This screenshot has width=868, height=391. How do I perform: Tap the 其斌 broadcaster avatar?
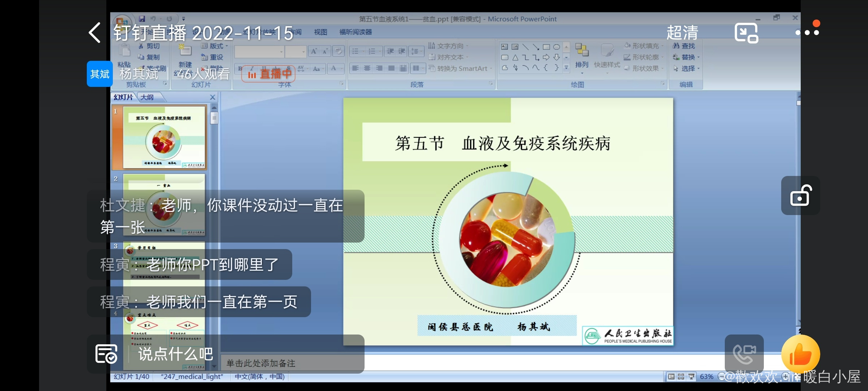[100, 74]
